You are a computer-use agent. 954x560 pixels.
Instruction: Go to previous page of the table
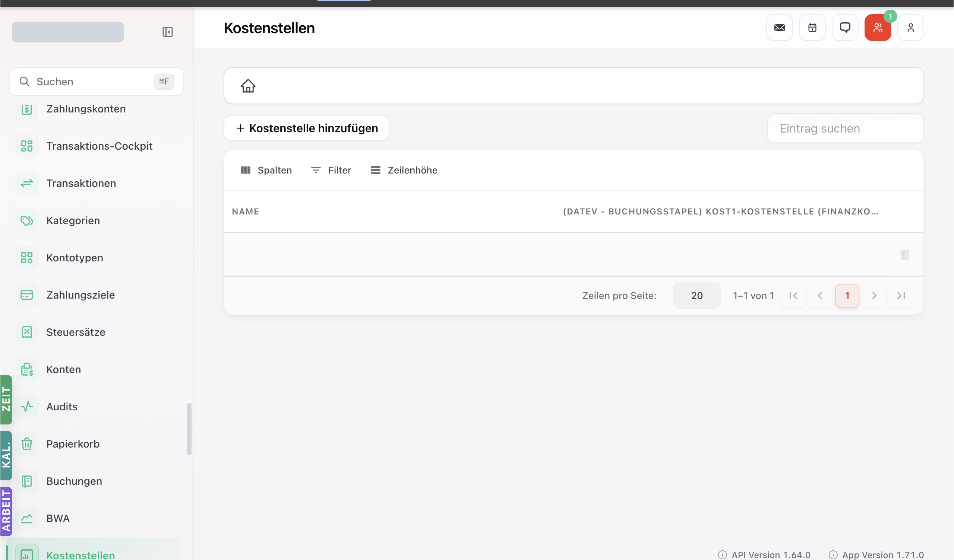[x=820, y=296]
